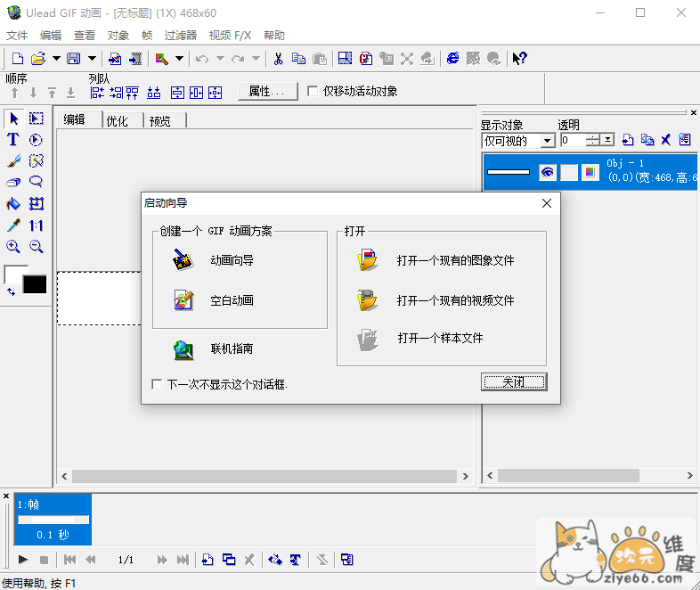700x590 pixels.
Task: Jump to last frame button
Action: pyautogui.click(x=183, y=559)
